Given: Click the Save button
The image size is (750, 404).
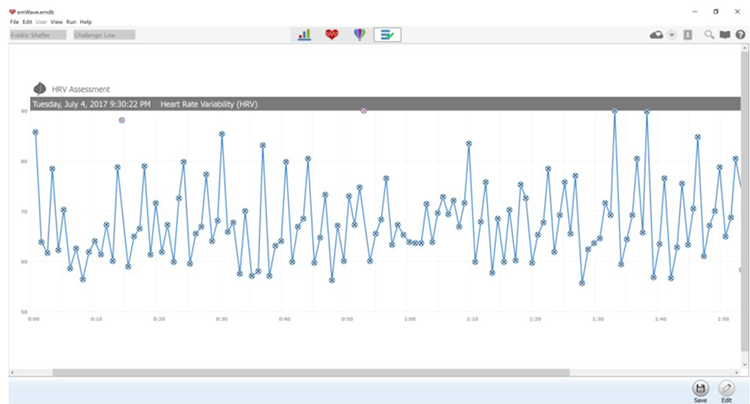Looking at the screenshot, I should [x=700, y=388].
